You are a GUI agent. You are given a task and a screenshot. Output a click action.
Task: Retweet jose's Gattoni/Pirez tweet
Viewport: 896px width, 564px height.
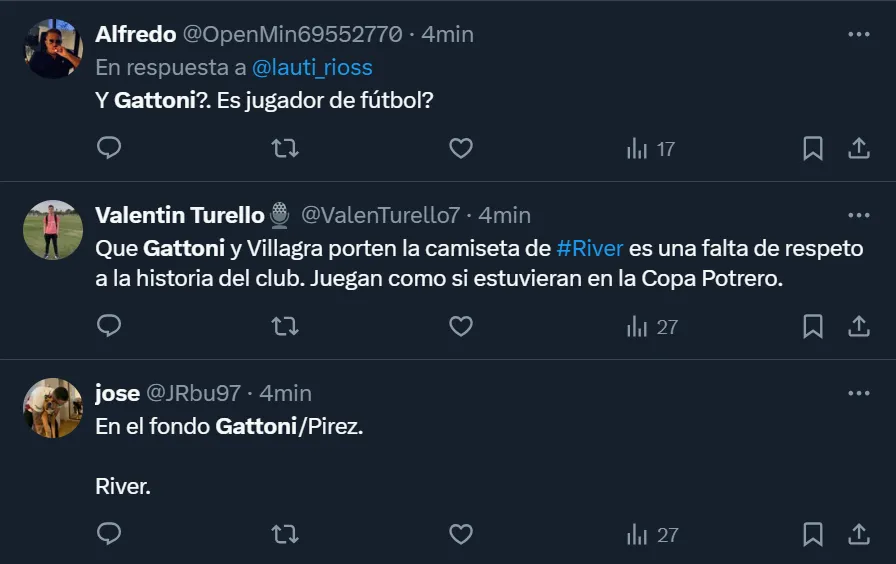tap(285, 535)
